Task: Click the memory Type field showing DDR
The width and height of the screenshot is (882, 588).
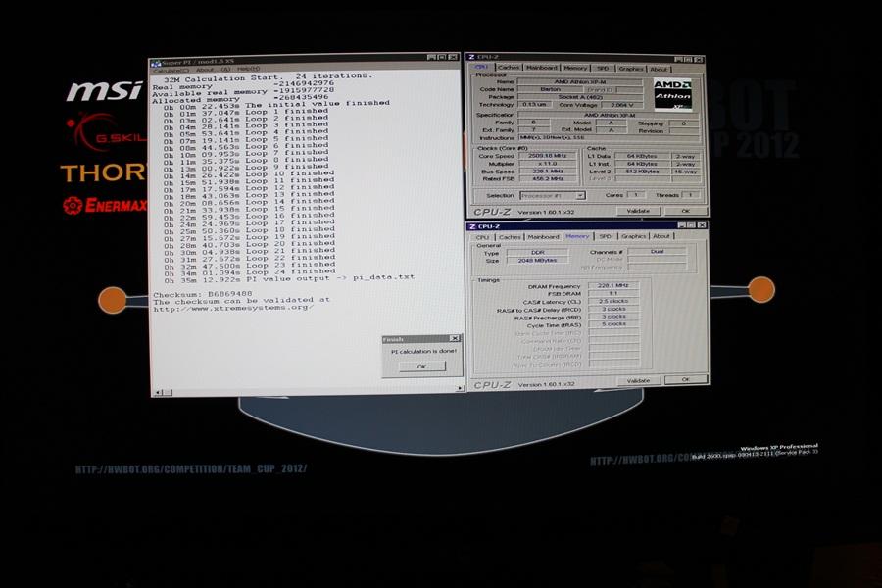Action: coord(537,253)
